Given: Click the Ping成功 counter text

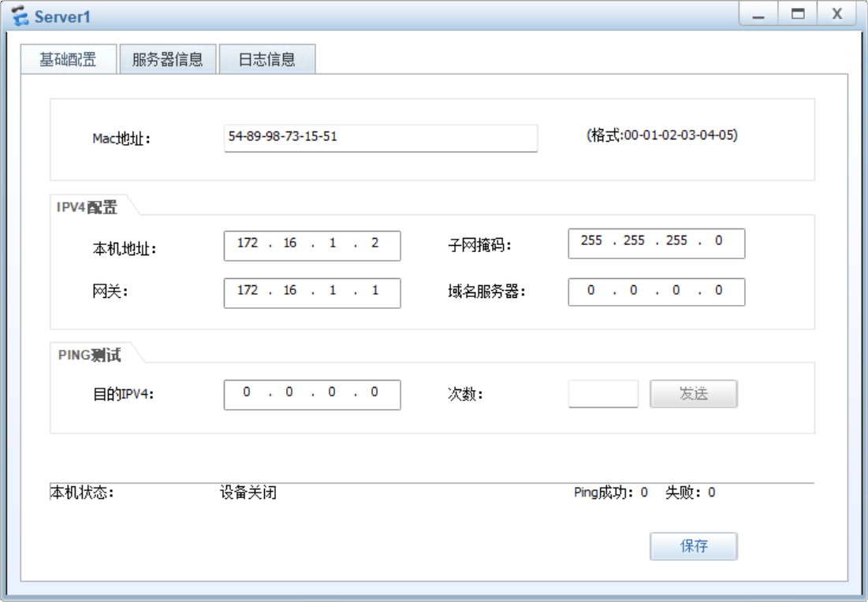Looking at the screenshot, I should [x=610, y=492].
